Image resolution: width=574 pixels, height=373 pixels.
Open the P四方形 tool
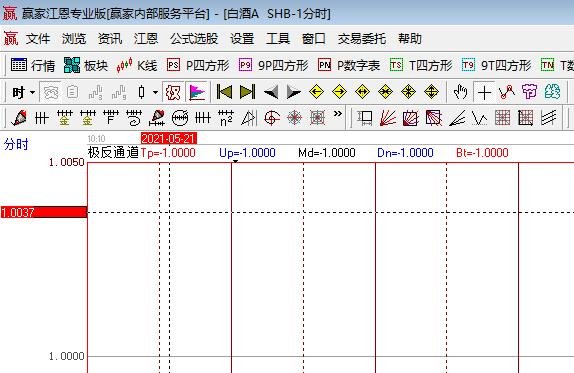tap(198, 65)
